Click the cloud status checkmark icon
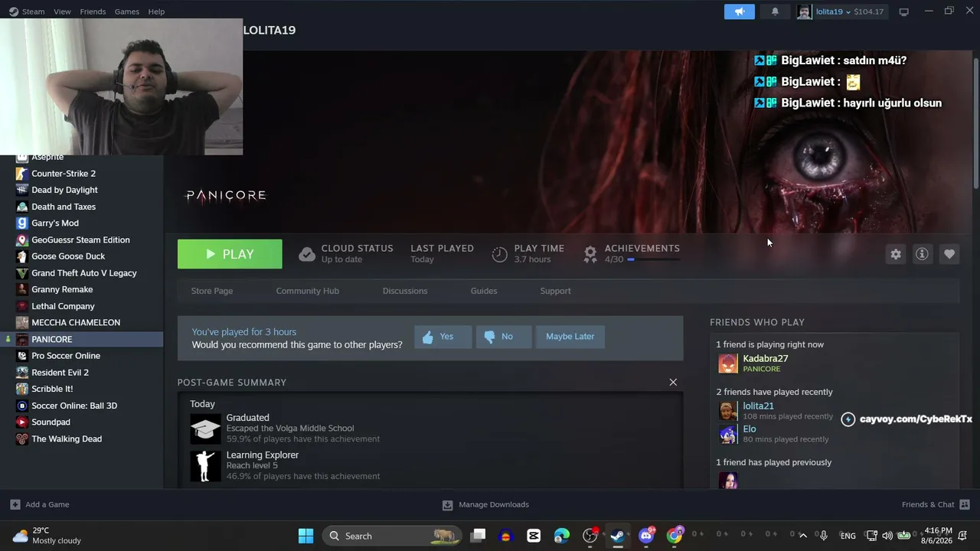 307,254
